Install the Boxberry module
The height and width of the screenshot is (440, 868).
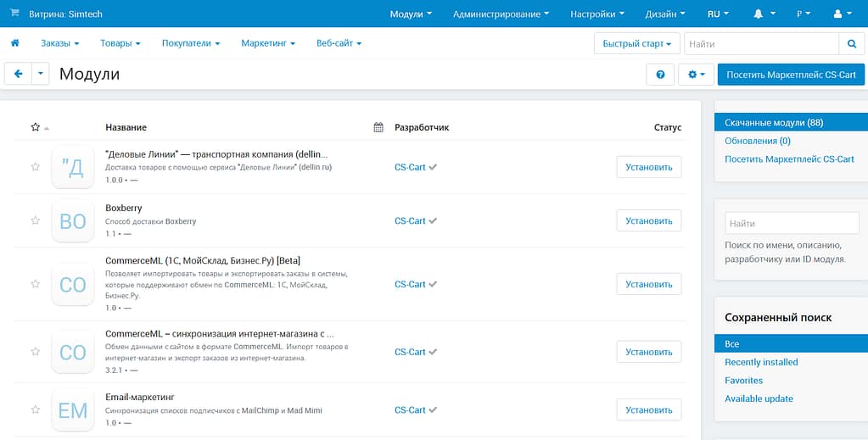[648, 220]
